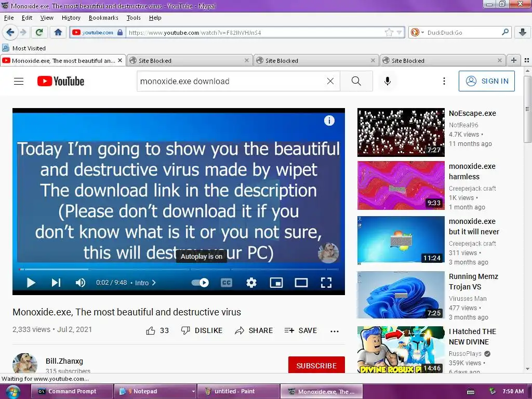Open more actions ellipsis below video

pyautogui.click(x=335, y=331)
